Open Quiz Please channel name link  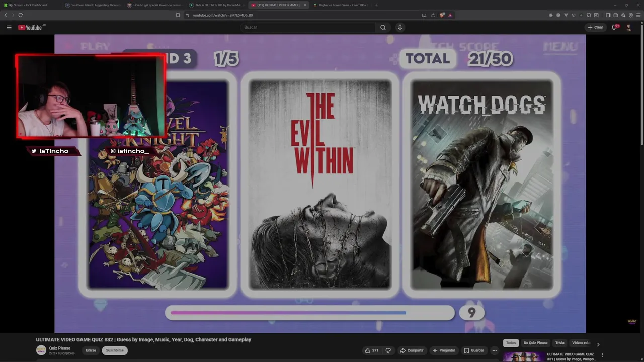click(x=60, y=348)
